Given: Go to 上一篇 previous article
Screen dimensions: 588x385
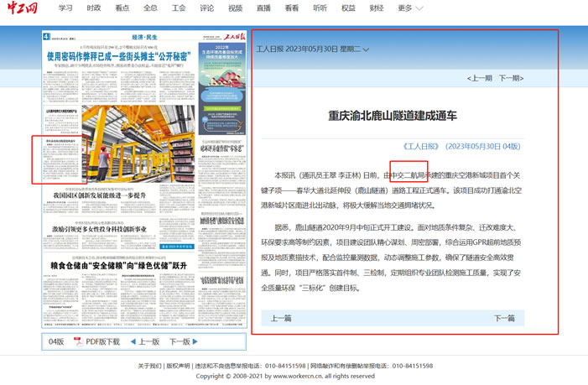Looking at the screenshot, I should point(281,319).
